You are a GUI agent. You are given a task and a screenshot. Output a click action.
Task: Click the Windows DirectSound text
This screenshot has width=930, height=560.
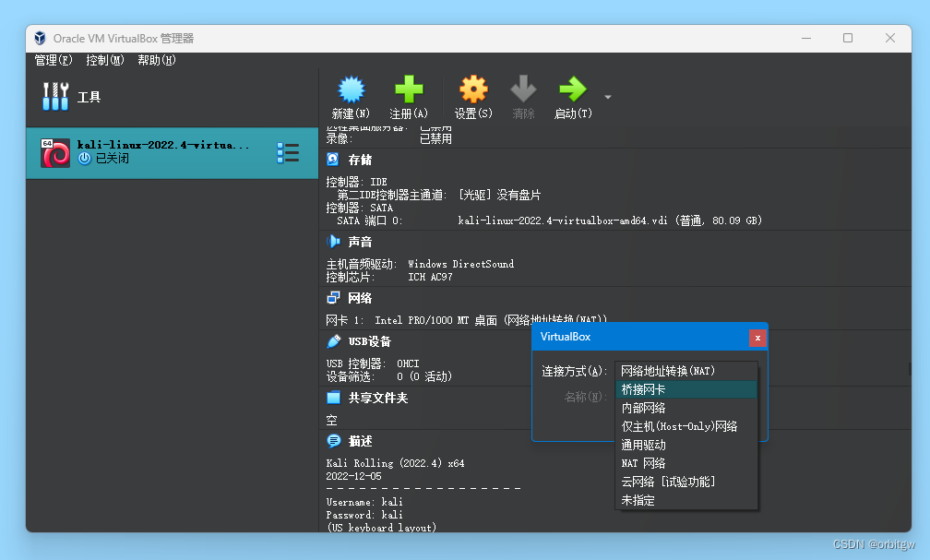coord(461,264)
